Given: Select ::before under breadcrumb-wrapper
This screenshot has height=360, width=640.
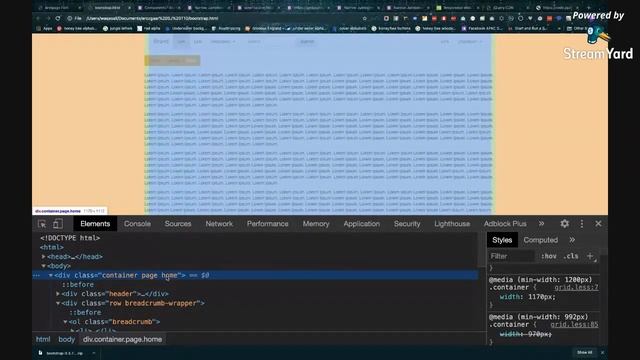Looking at the screenshot, I should (x=85, y=313).
